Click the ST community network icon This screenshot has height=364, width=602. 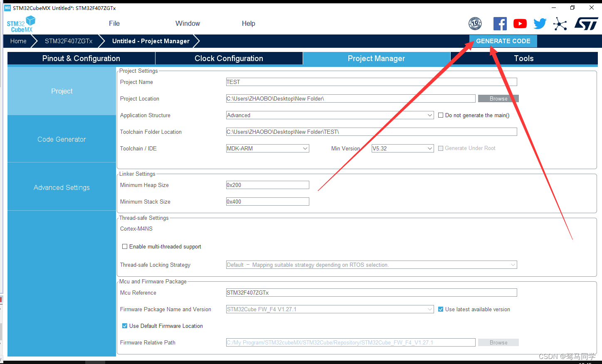560,24
